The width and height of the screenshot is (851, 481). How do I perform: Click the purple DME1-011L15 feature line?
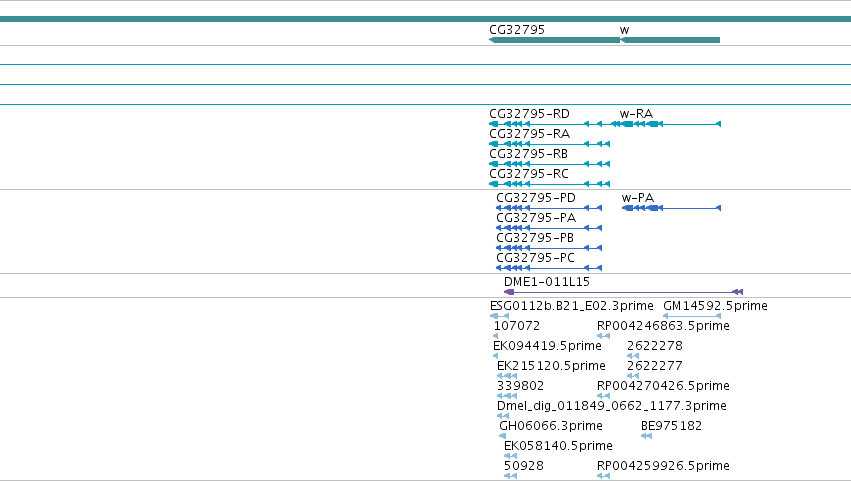pyautogui.click(x=623, y=292)
